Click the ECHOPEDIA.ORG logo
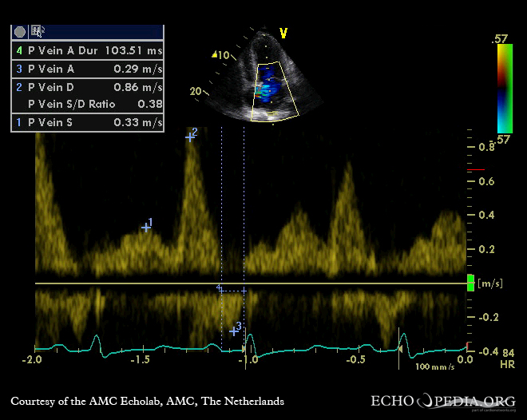This screenshot has width=527, height=420. 444,401
